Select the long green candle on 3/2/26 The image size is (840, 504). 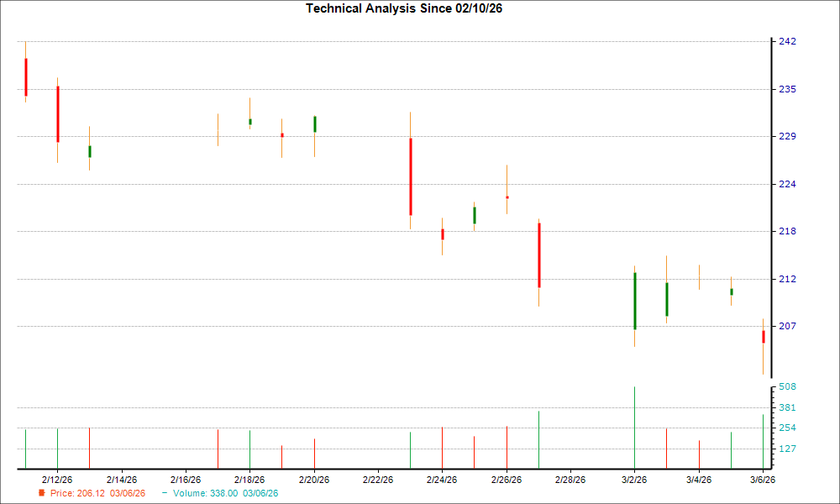(635, 300)
